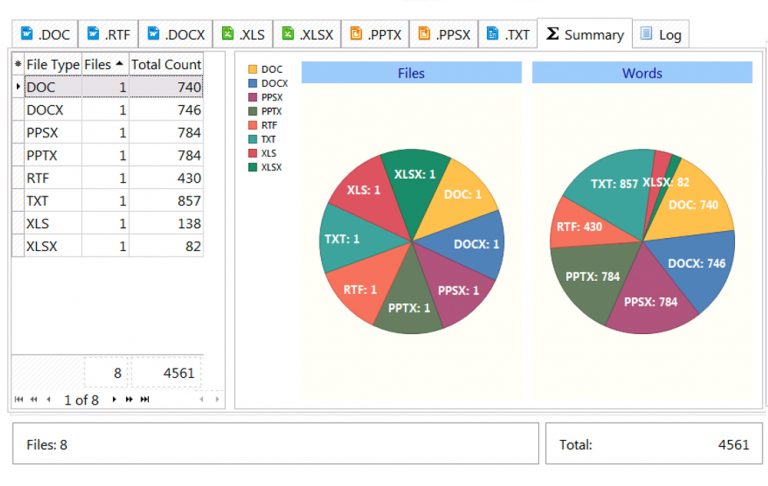The width and height of the screenshot is (768, 486).
Task: Go to previous record in navigator
Action: [48, 399]
